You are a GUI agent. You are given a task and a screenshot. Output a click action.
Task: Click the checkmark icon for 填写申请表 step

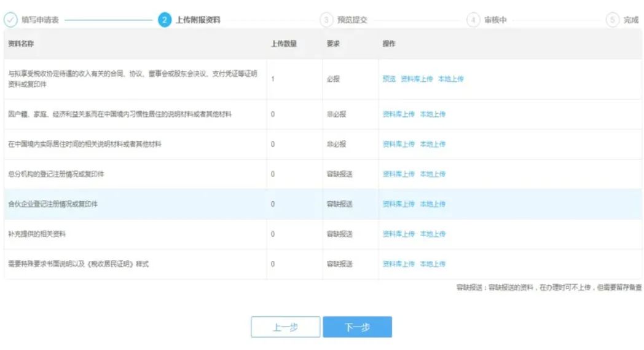[x=11, y=20]
